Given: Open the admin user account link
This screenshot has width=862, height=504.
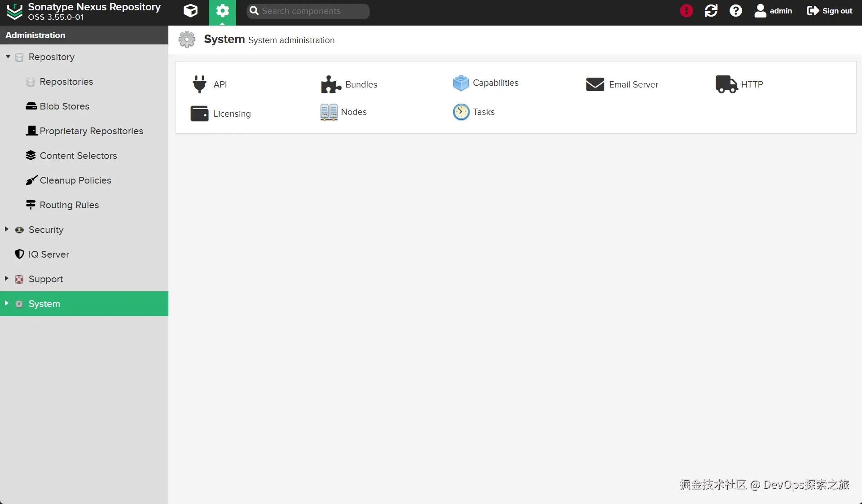Looking at the screenshot, I should coord(773,11).
